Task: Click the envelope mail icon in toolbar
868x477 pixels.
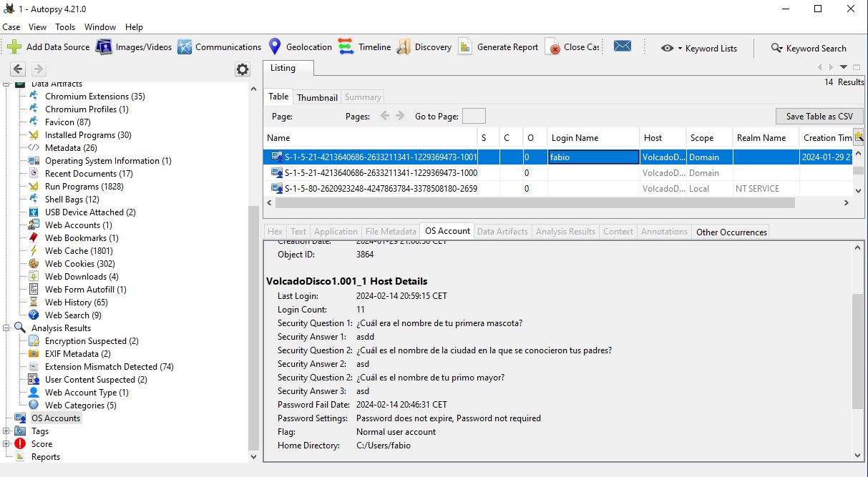Action: click(622, 46)
